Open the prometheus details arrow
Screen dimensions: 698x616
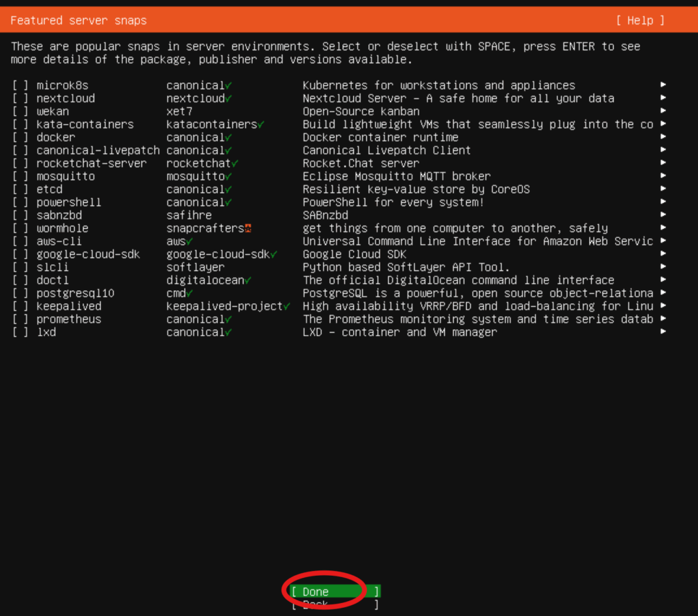[663, 319]
